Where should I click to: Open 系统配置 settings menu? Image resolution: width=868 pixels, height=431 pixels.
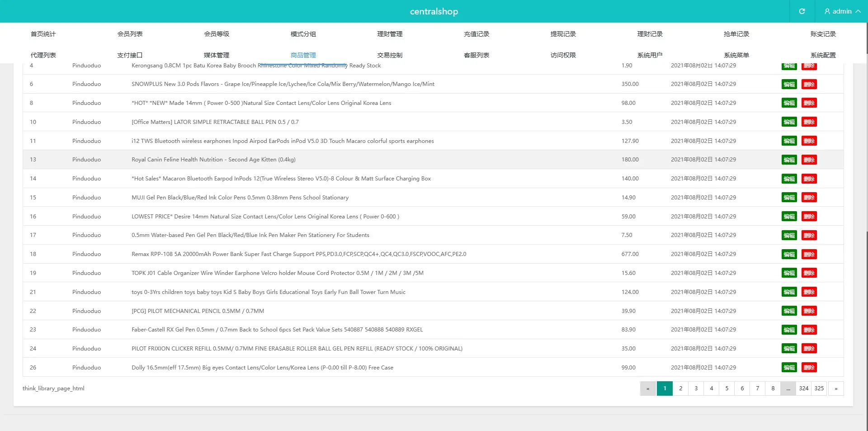(x=823, y=55)
